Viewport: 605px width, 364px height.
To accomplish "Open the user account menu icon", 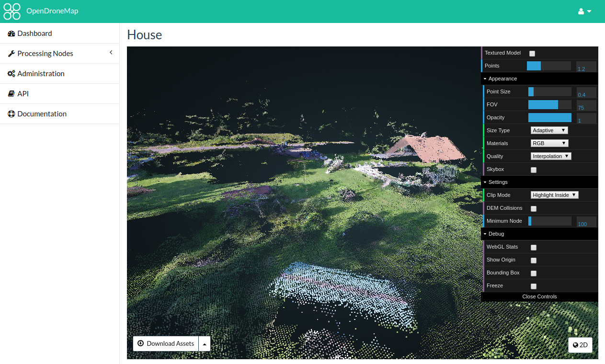I will coord(584,11).
